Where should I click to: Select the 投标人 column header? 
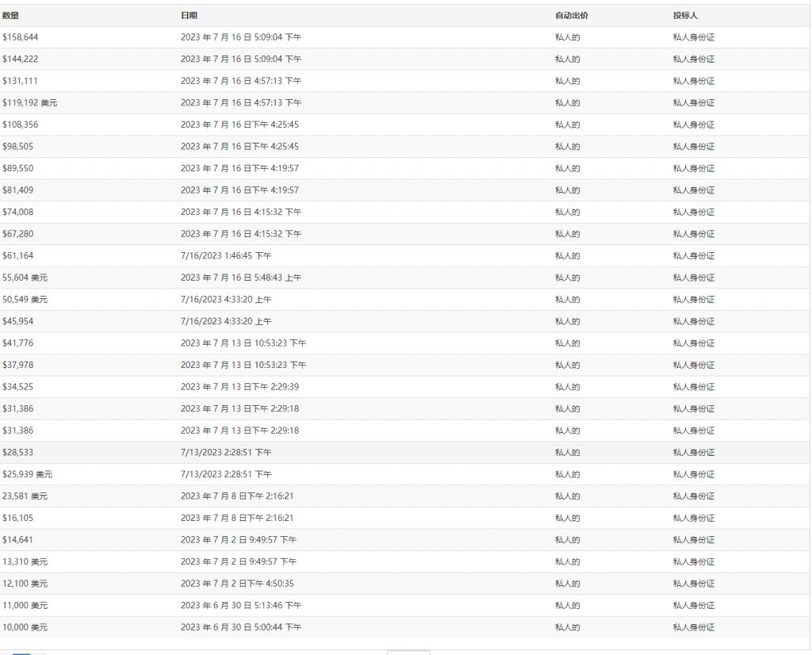(x=685, y=16)
